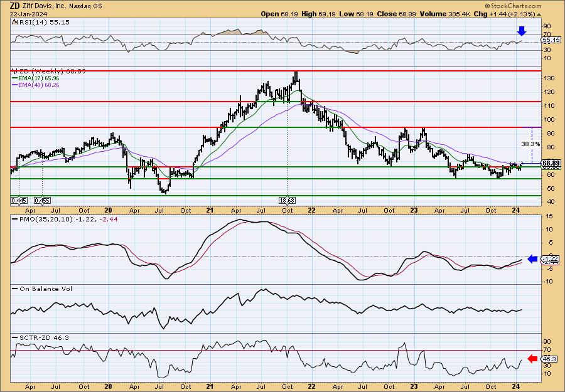Click the 18.68 distribution marker box
Viewport: 565px width, 392px height.
287,201
